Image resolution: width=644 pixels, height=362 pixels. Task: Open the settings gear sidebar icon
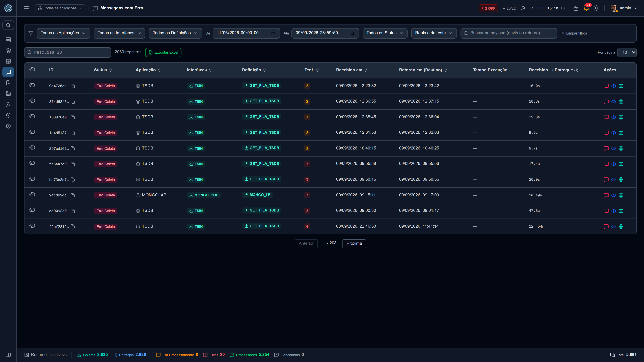click(x=8, y=126)
